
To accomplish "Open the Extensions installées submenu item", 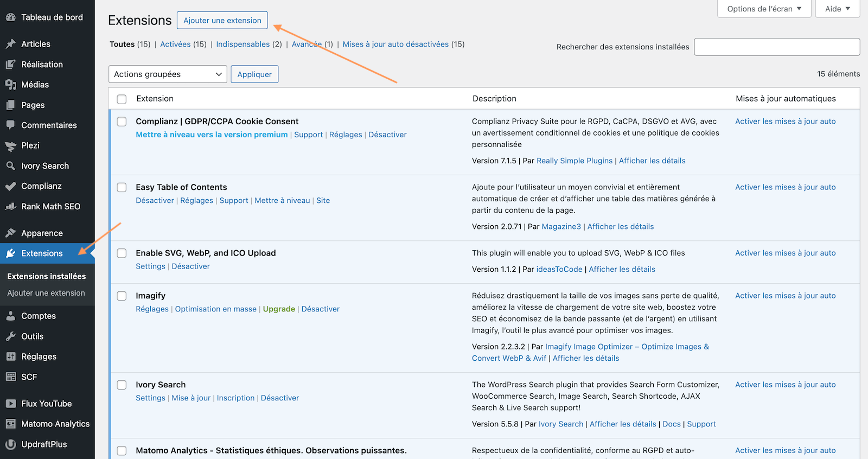I will click(47, 276).
